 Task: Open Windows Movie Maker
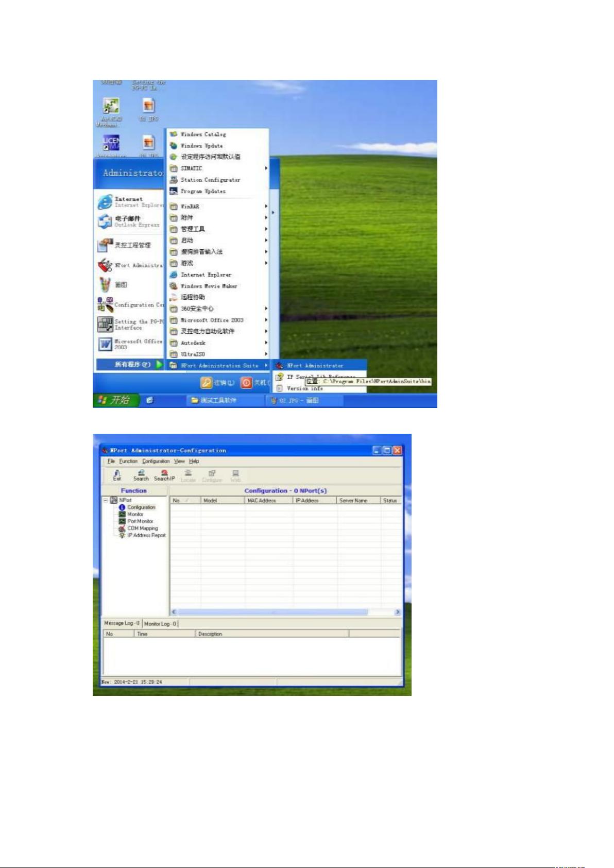pyautogui.click(x=218, y=286)
